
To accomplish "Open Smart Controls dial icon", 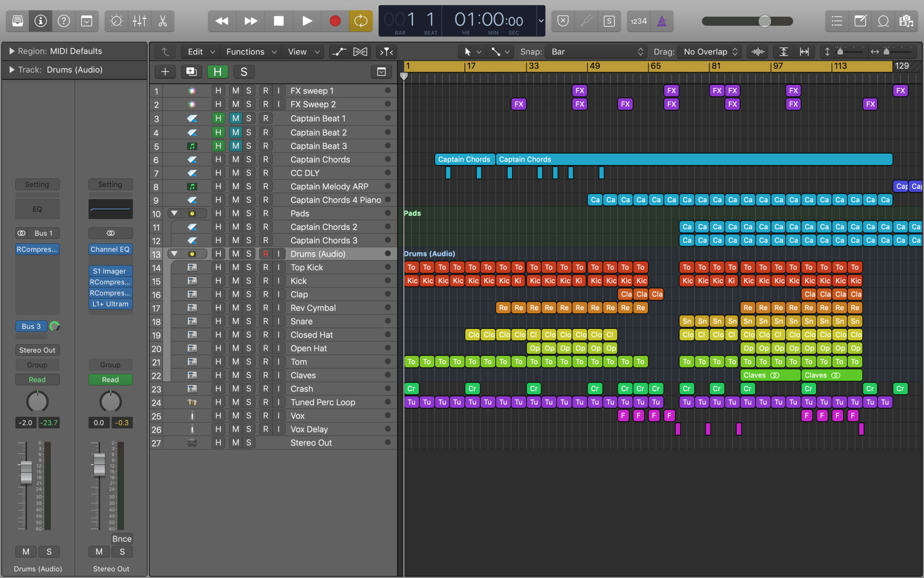I will click(x=116, y=21).
